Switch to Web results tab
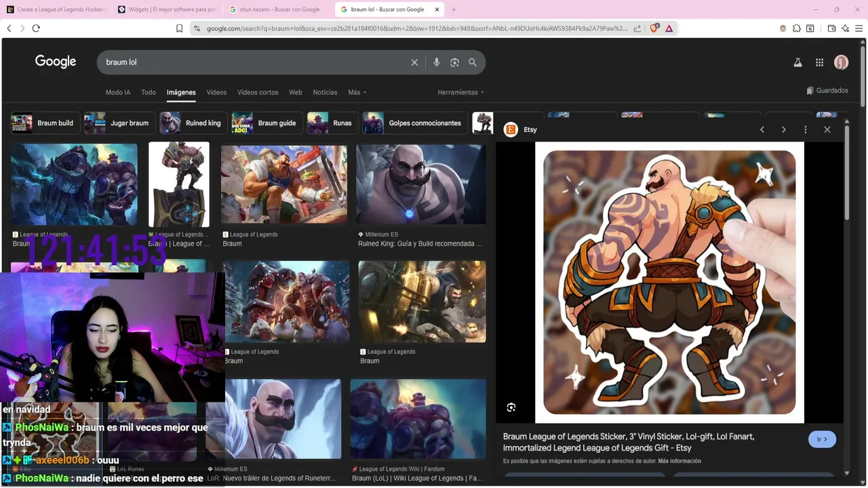The height and width of the screenshot is (488, 868). (296, 92)
